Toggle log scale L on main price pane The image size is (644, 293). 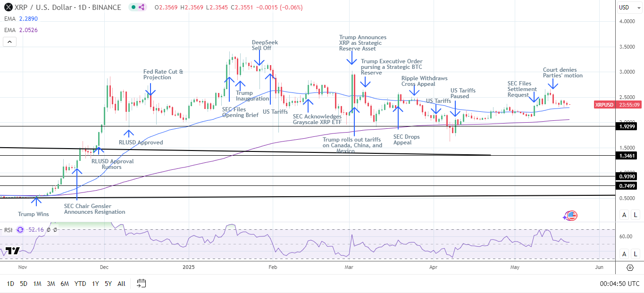tap(636, 215)
